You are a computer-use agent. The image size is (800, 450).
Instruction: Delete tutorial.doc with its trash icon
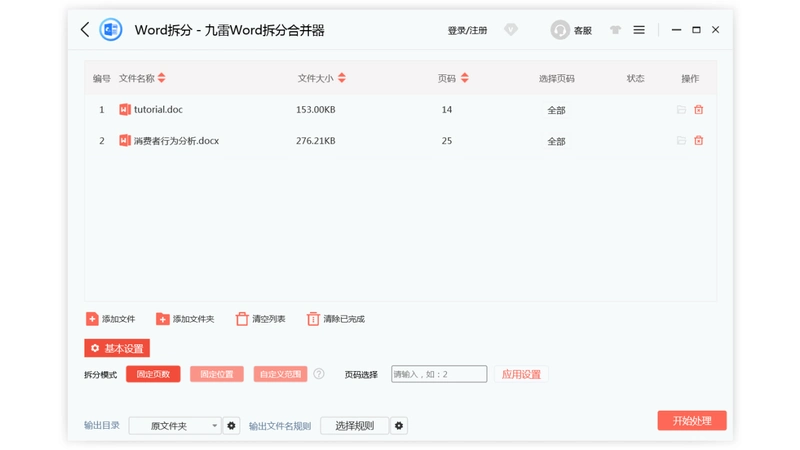(698, 110)
